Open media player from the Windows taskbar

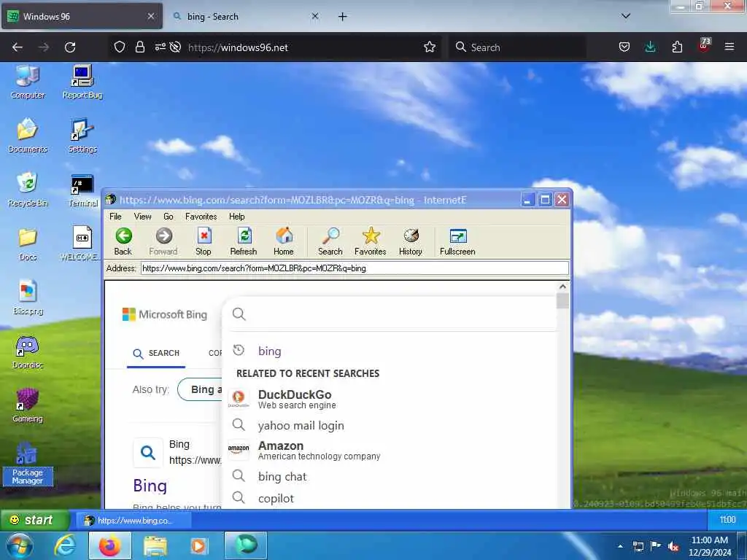point(199,545)
